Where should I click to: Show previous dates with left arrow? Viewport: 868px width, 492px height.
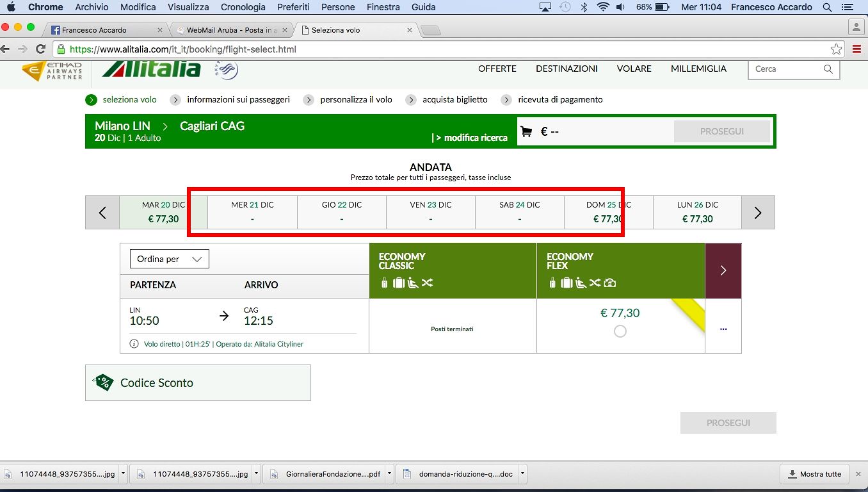(x=102, y=213)
